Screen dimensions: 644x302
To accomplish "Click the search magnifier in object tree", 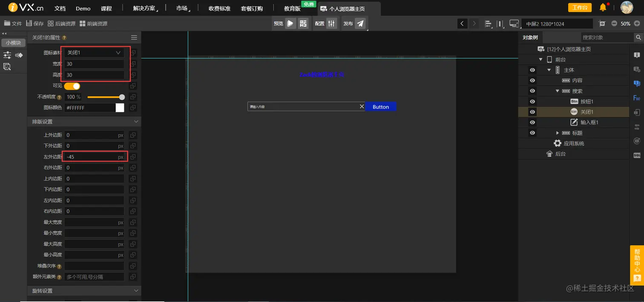I will click(x=638, y=37).
